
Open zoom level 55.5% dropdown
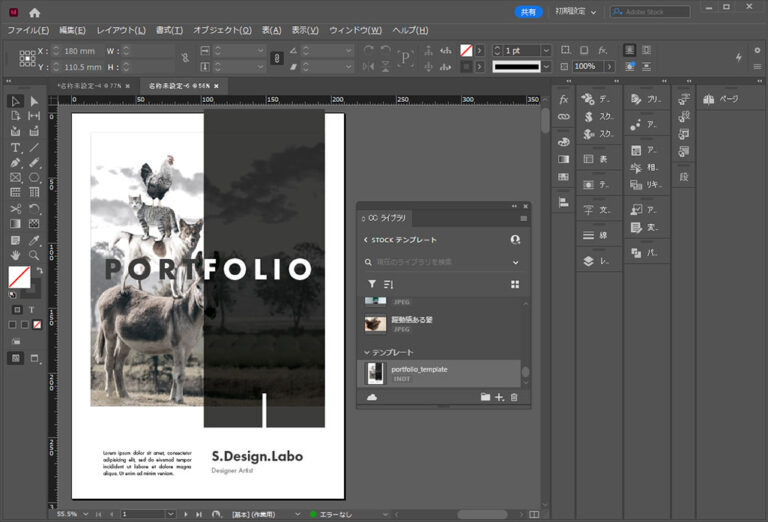[86, 514]
